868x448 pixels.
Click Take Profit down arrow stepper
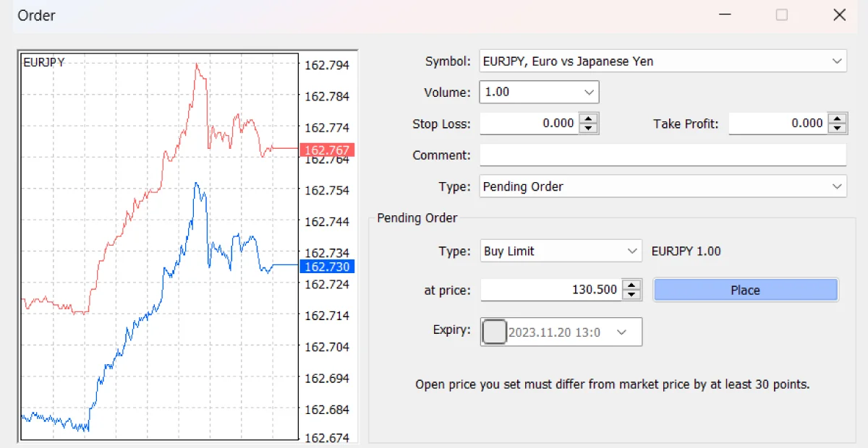pos(838,129)
